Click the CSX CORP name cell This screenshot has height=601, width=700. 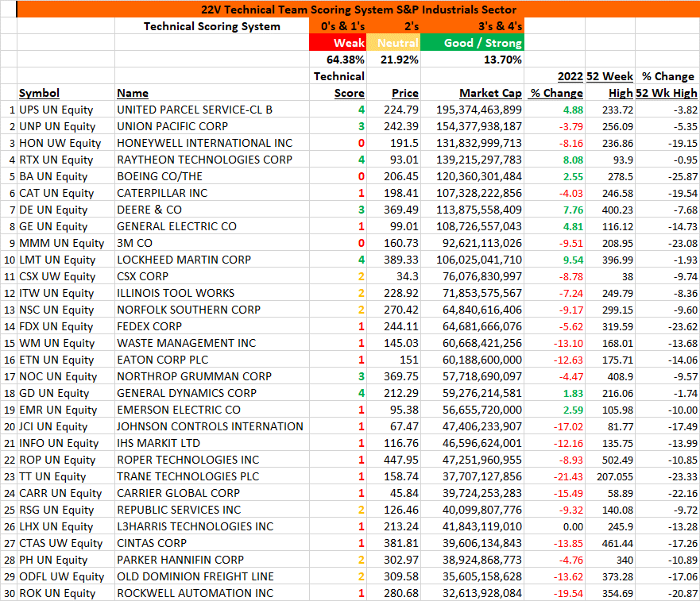[211, 276]
